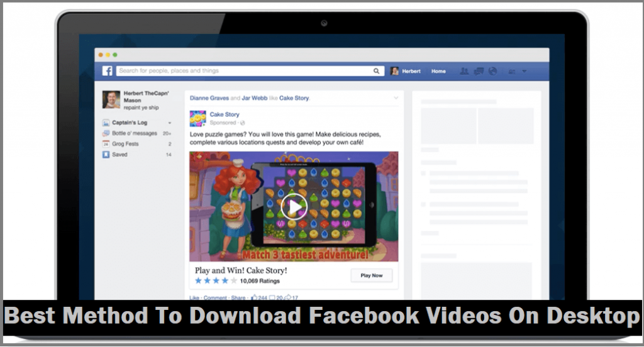This screenshot has height=347, width=644.
Task: Go to Home in the top bar
Action: coord(438,71)
